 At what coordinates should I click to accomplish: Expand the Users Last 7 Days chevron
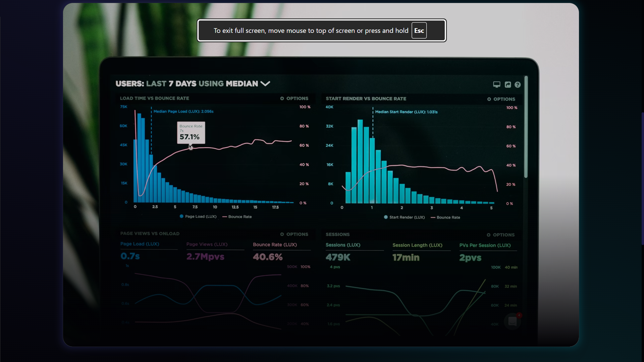(265, 83)
